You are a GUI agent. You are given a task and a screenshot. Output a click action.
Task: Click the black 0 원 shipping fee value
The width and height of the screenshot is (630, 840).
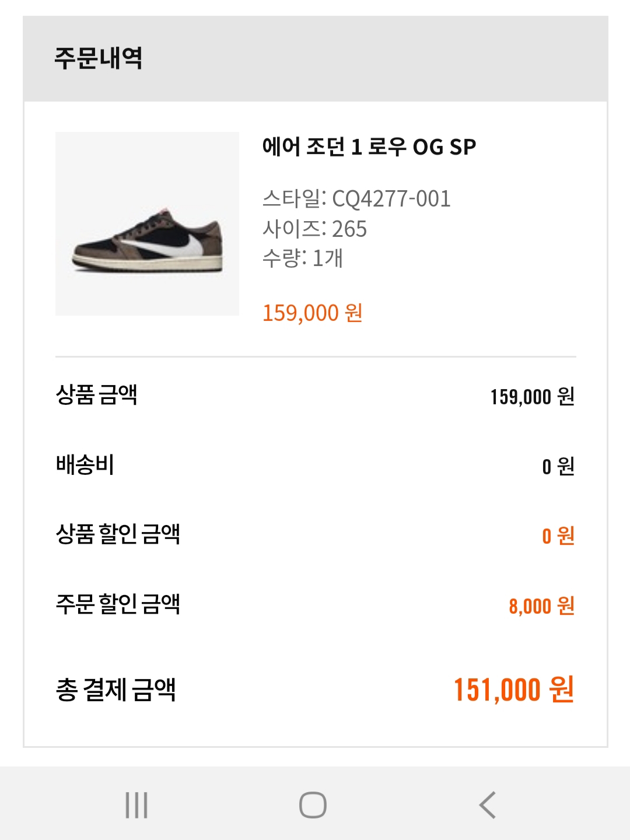pyautogui.click(x=558, y=467)
